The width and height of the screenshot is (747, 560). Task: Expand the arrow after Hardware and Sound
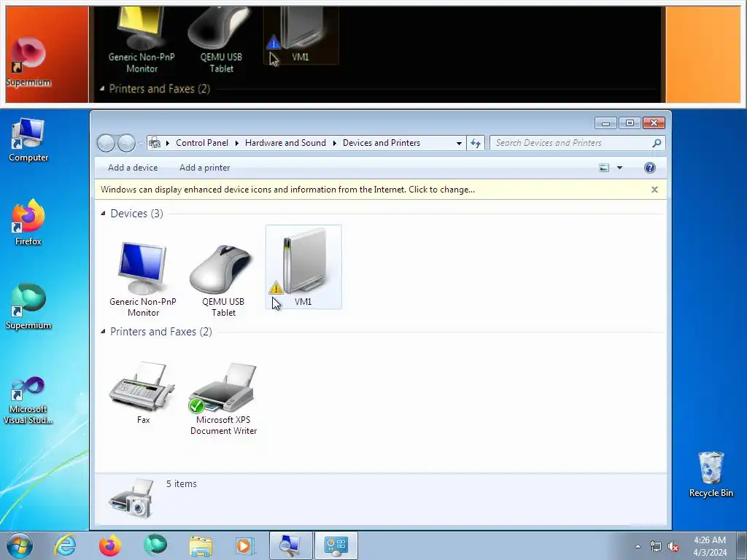334,143
